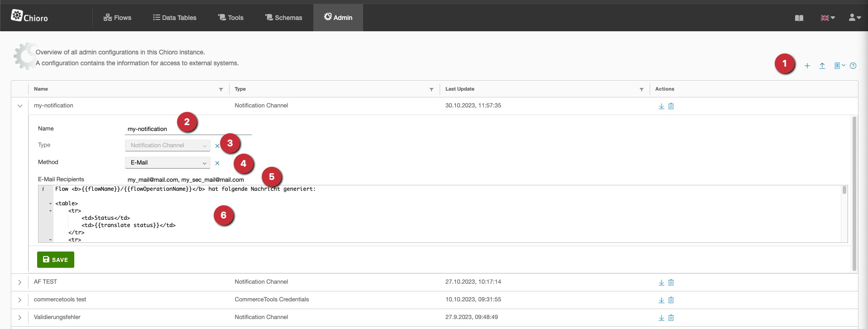
Task: Clear the Method selection with X
Action: pyautogui.click(x=217, y=163)
